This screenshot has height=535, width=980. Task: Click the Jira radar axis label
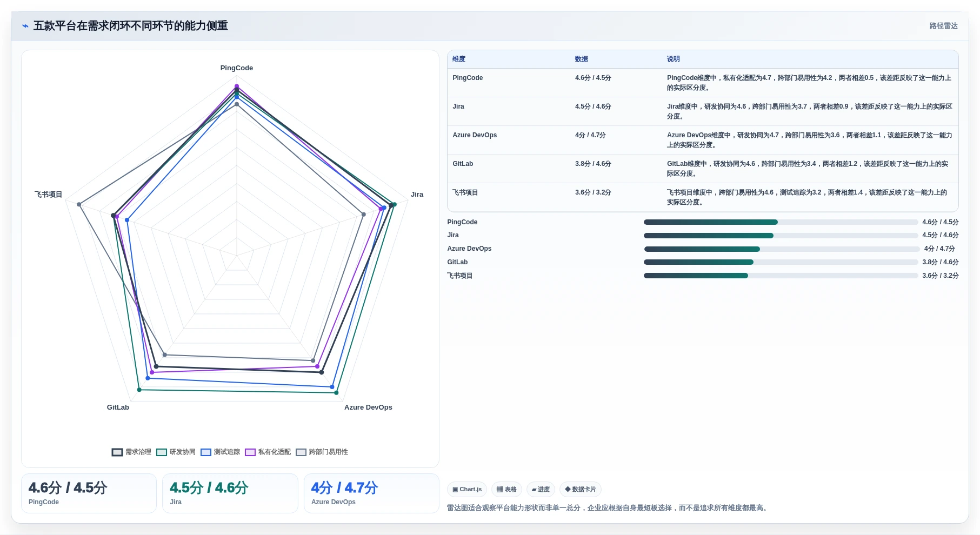coord(417,195)
